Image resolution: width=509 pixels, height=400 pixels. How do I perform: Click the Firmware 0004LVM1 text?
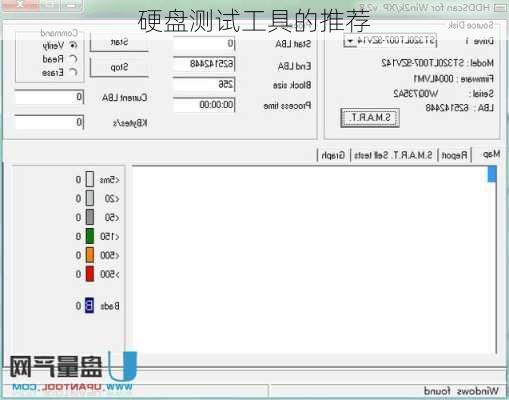(454, 79)
